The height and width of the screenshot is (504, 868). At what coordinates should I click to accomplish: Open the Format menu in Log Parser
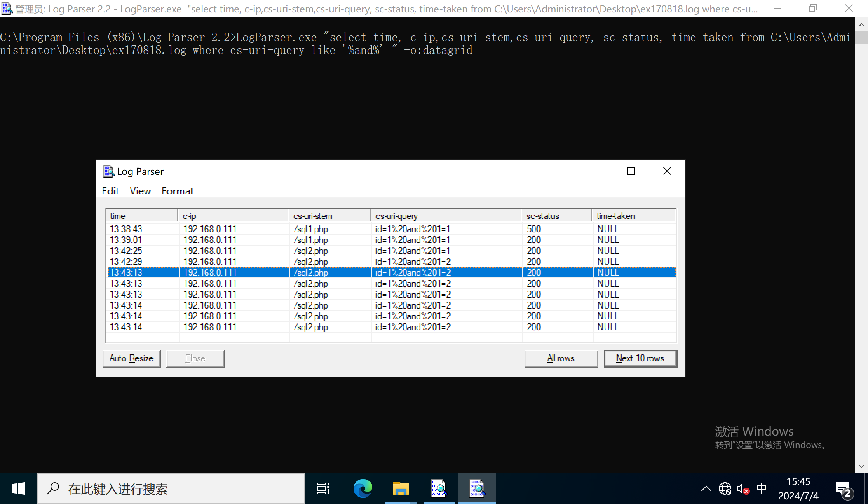coord(178,191)
